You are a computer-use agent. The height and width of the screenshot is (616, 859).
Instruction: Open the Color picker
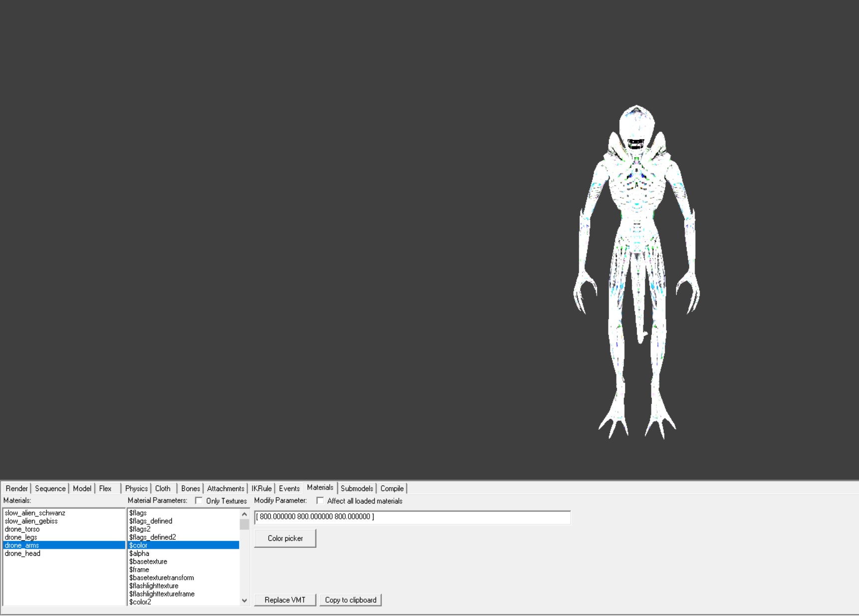pyautogui.click(x=285, y=538)
